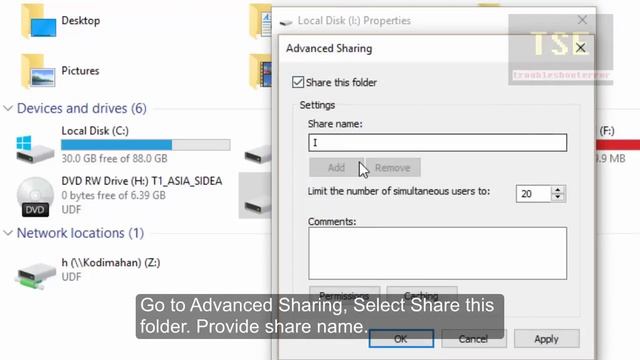Select the Local Disk (C:) drive icon
The width and height of the screenshot is (640, 360).
35,149
